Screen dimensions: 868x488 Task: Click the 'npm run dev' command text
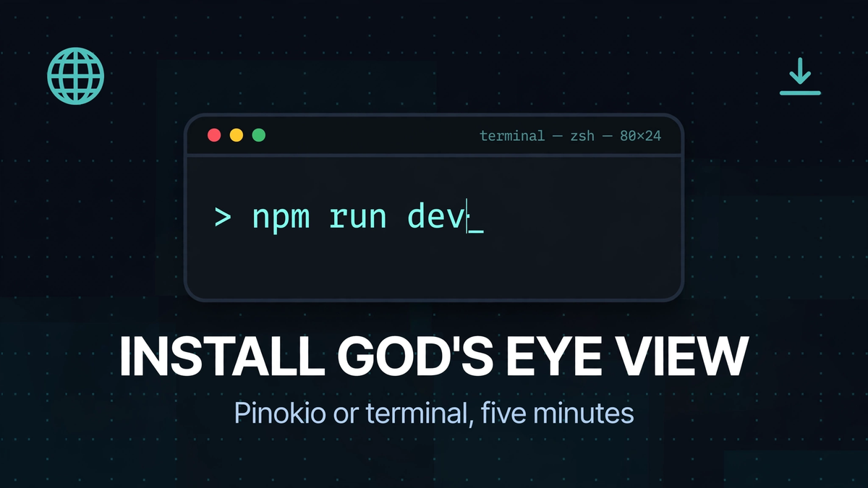(x=358, y=218)
